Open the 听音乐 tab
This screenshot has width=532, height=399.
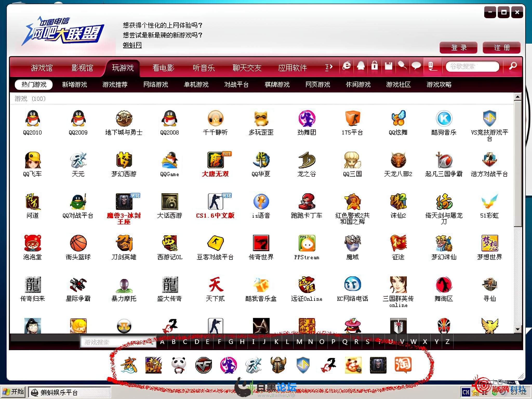coord(204,68)
